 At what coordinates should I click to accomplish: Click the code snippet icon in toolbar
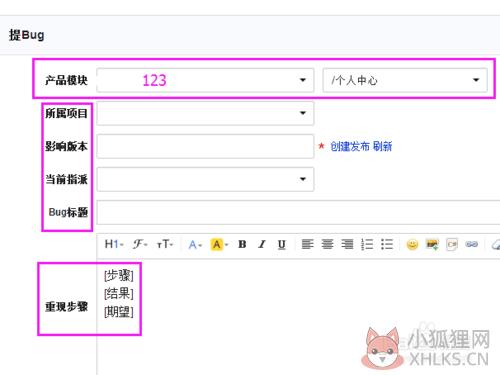click(x=452, y=244)
